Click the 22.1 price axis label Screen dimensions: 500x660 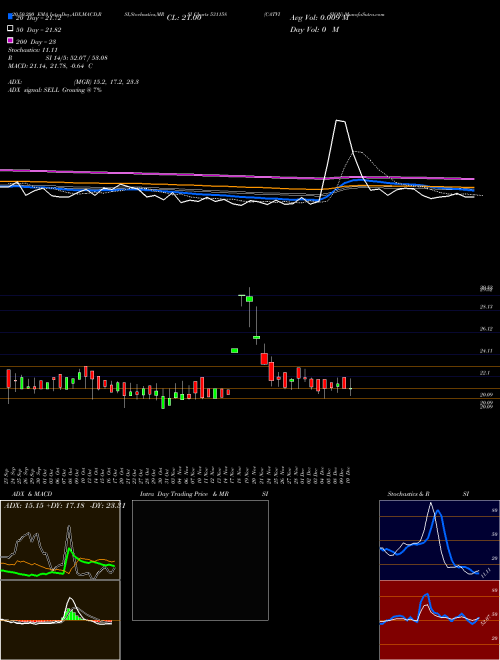[x=485, y=373]
